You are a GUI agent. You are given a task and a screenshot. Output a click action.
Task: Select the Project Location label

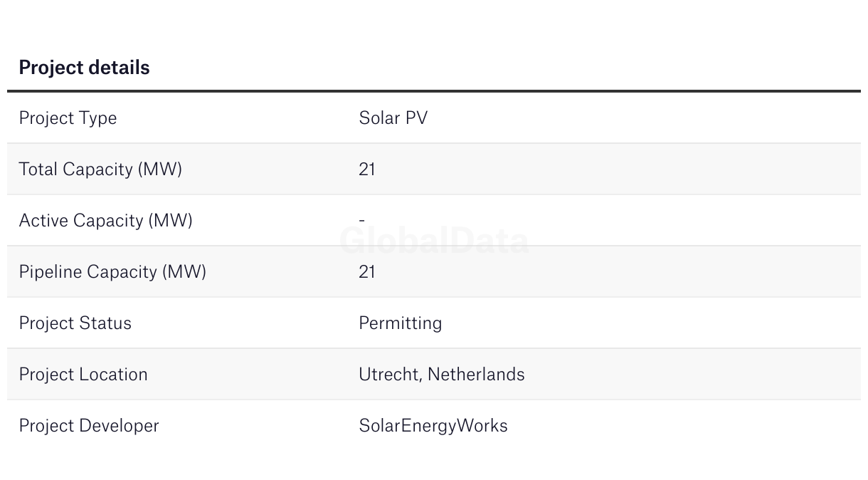[83, 375]
